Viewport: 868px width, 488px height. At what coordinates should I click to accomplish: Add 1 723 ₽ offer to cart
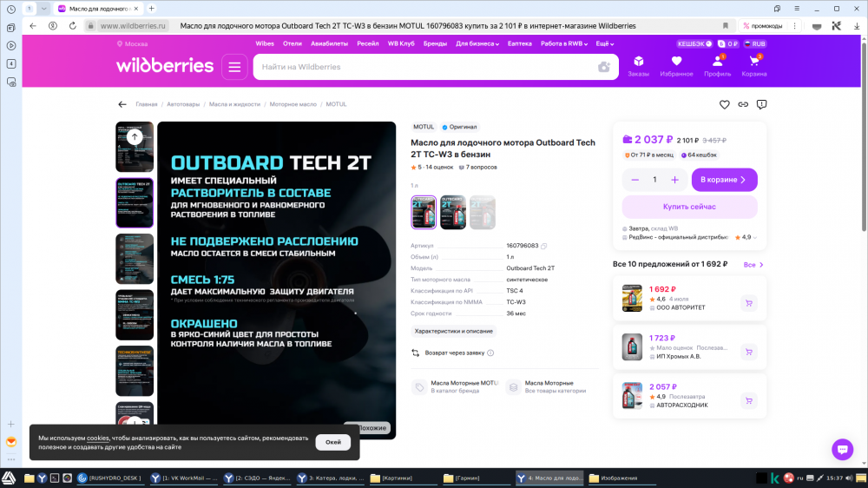click(x=749, y=352)
